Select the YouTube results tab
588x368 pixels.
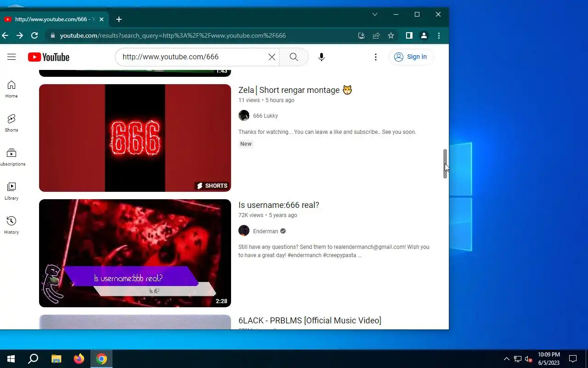(54, 19)
